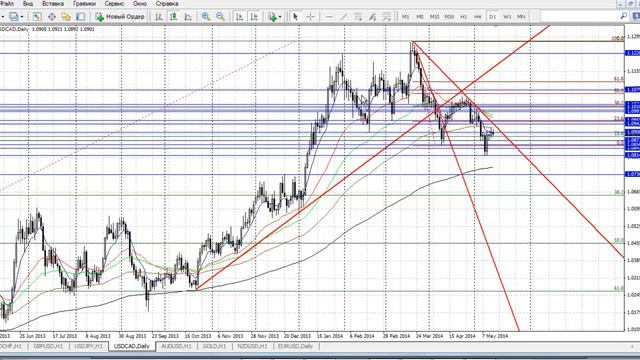The width and height of the screenshot is (640, 360).
Task: Zoom in on the chart
Action: click(206, 17)
